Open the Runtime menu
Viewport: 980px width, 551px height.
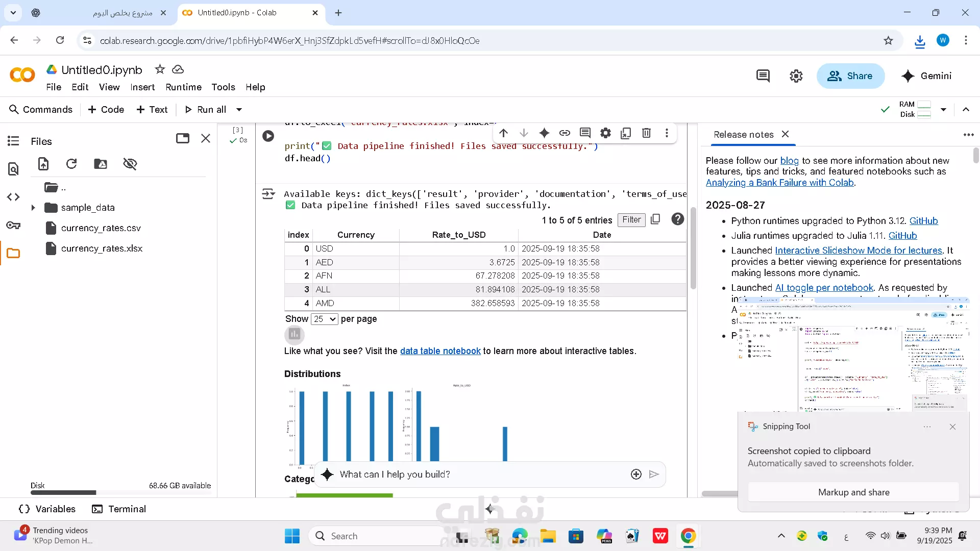click(183, 87)
